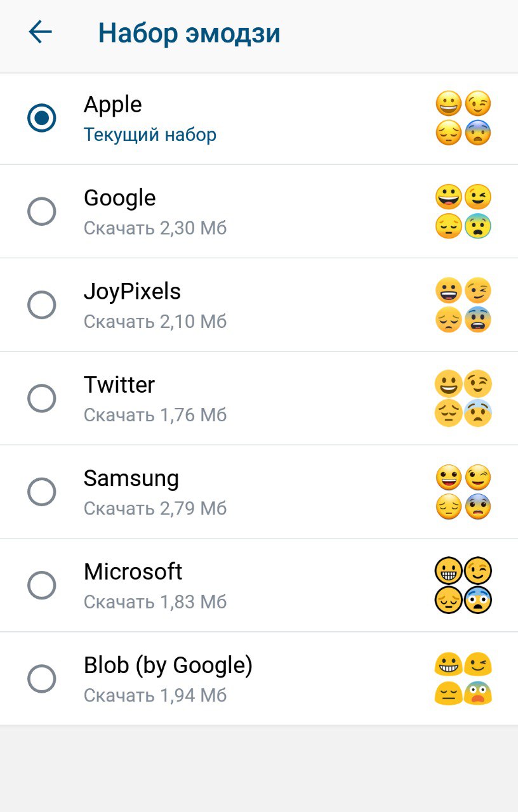Go back using the arrow icon
Viewport: 518px width, 812px height.
(40, 32)
